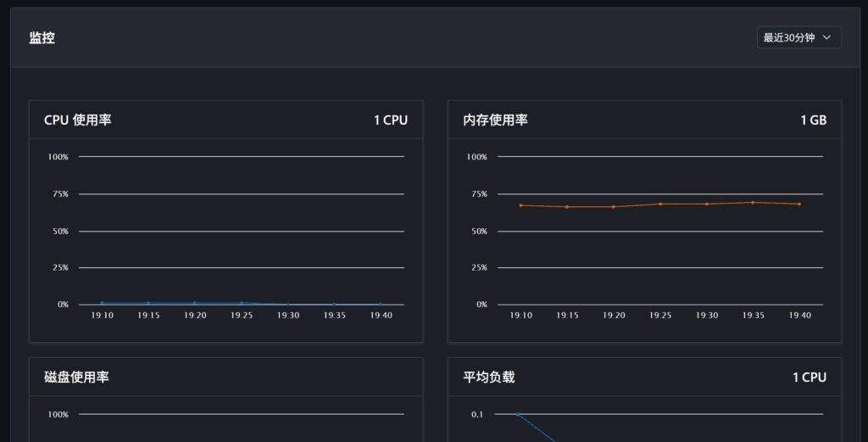Click the 1 GB label on memory panel

(813, 120)
